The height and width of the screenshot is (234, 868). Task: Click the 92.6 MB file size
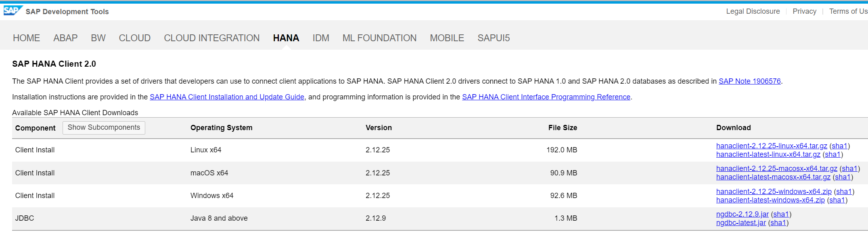pos(564,196)
